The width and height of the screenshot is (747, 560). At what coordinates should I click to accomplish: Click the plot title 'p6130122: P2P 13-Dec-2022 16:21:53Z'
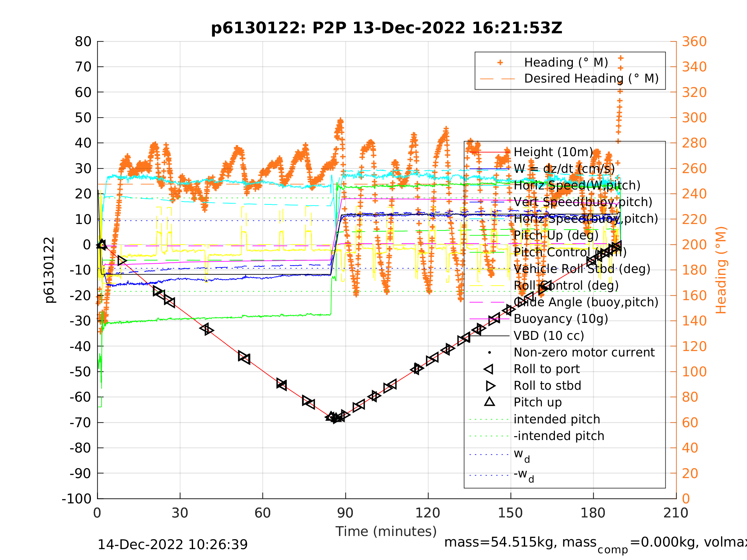387,28
